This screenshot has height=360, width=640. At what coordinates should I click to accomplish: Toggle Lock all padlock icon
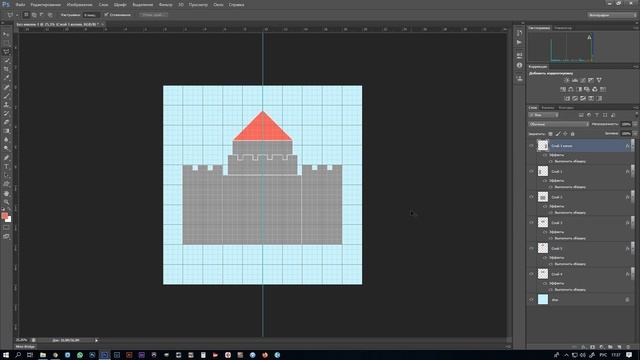pyautogui.click(x=573, y=134)
